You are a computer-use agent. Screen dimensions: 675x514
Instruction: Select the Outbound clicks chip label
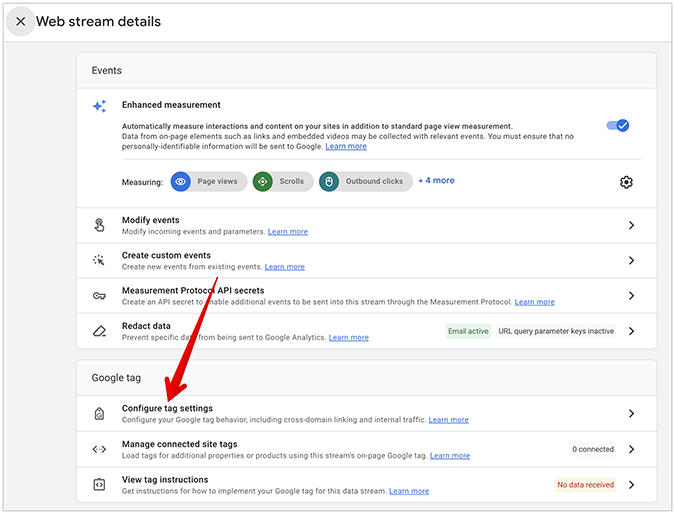[374, 181]
